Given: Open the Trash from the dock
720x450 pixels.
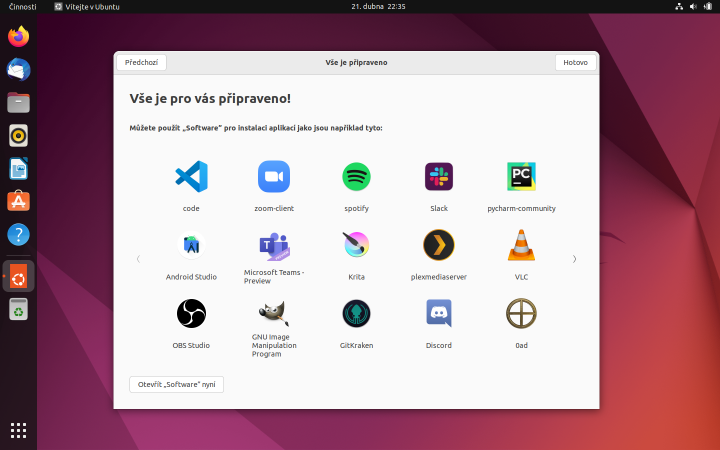Looking at the screenshot, I should [18, 309].
